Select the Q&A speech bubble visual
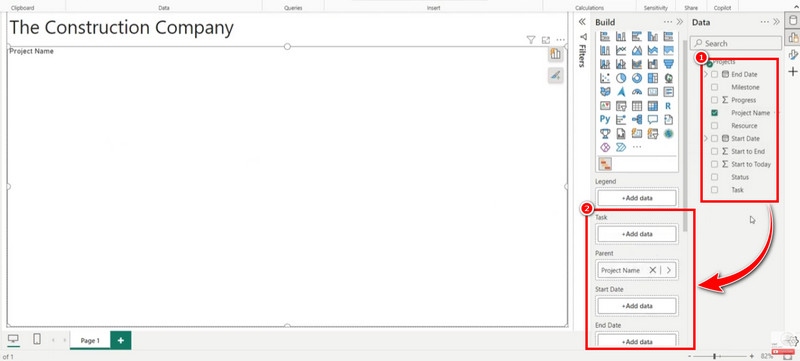 (653, 119)
